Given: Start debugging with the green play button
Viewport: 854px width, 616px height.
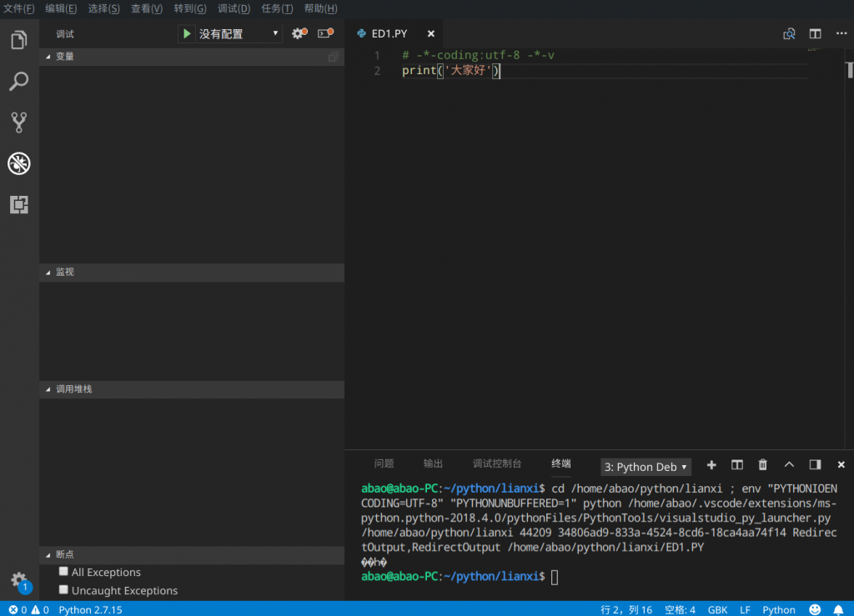Looking at the screenshot, I should (187, 33).
